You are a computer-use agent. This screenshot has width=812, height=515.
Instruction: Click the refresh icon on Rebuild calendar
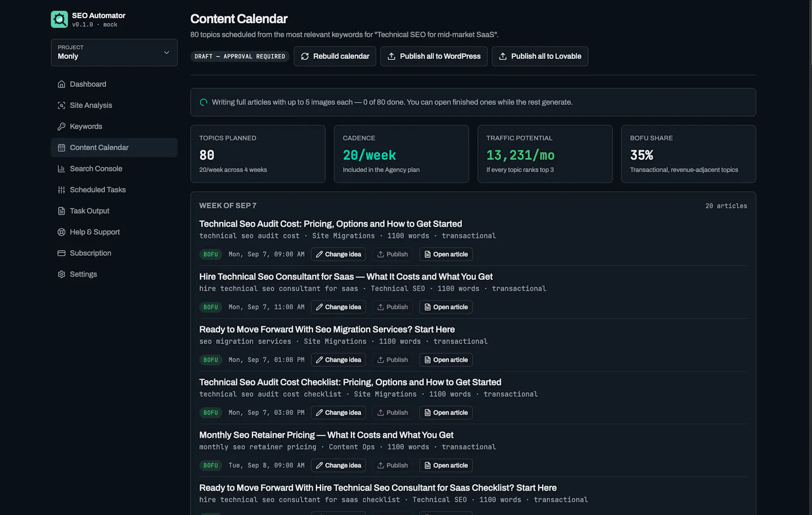pyautogui.click(x=305, y=56)
